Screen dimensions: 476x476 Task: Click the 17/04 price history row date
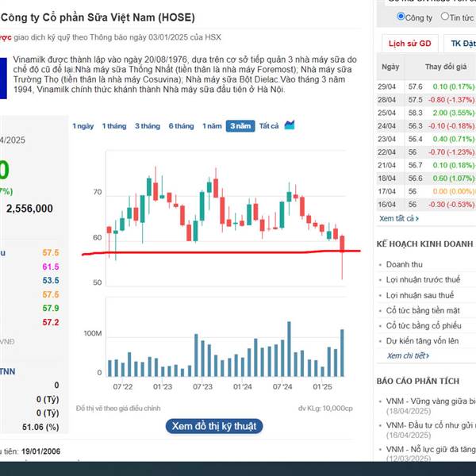[x=387, y=191]
